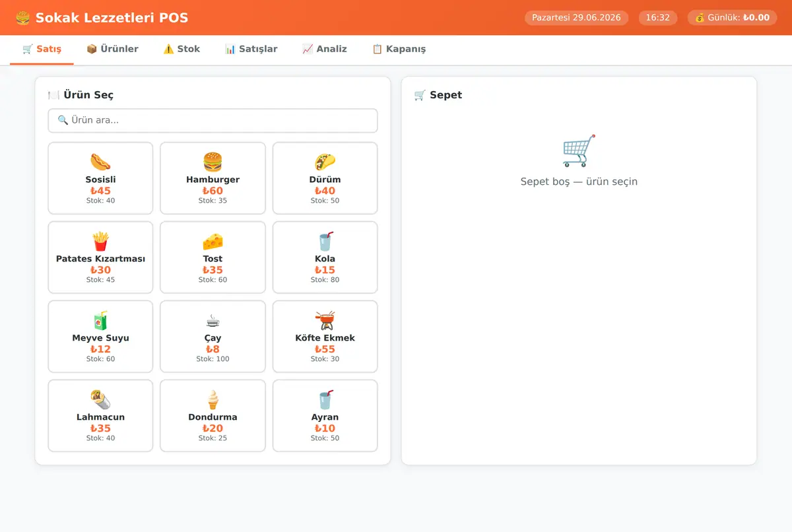Click the Sosisli ₺45 price
This screenshot has width=792, height=532.
pyautogui.click(x=100, y=191)
